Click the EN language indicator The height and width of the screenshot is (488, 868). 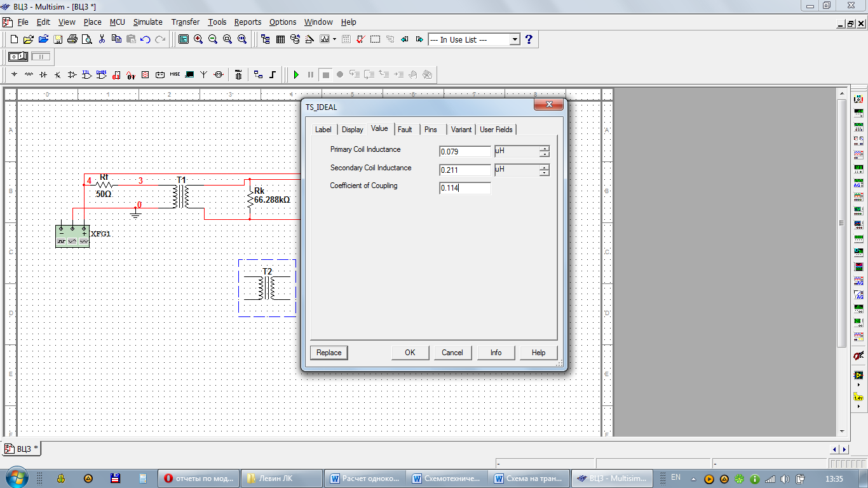tap(675, 477)
